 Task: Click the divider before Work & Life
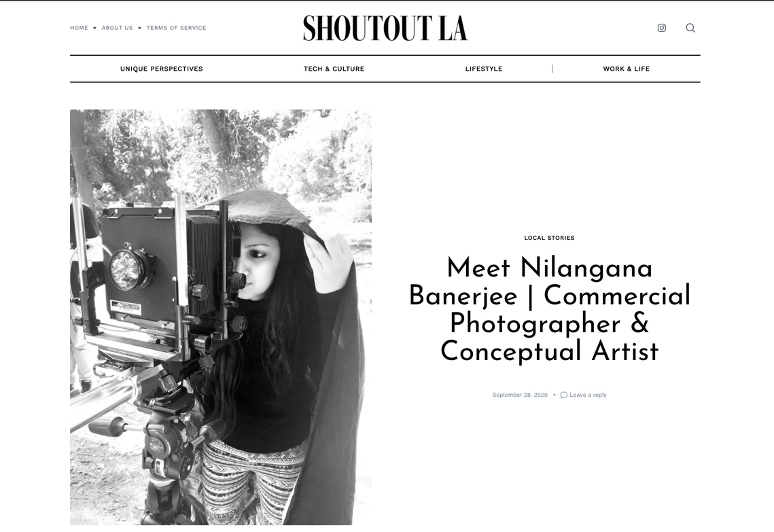[x=552, y=69]
